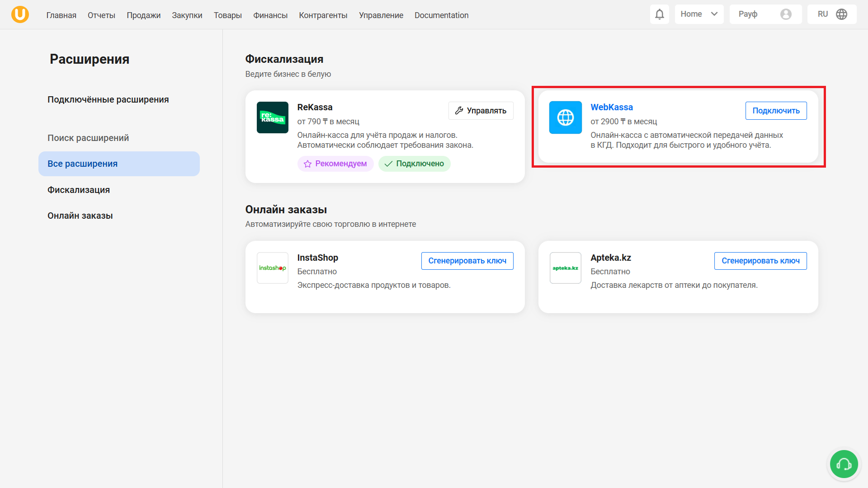Open the notifications bell

click(x=660, y=14)
